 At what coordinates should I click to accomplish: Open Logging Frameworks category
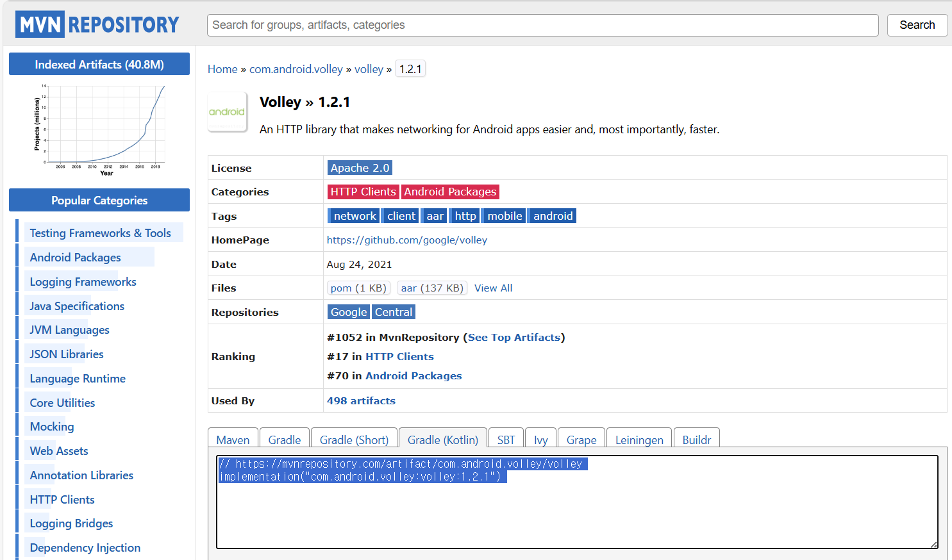83,282
